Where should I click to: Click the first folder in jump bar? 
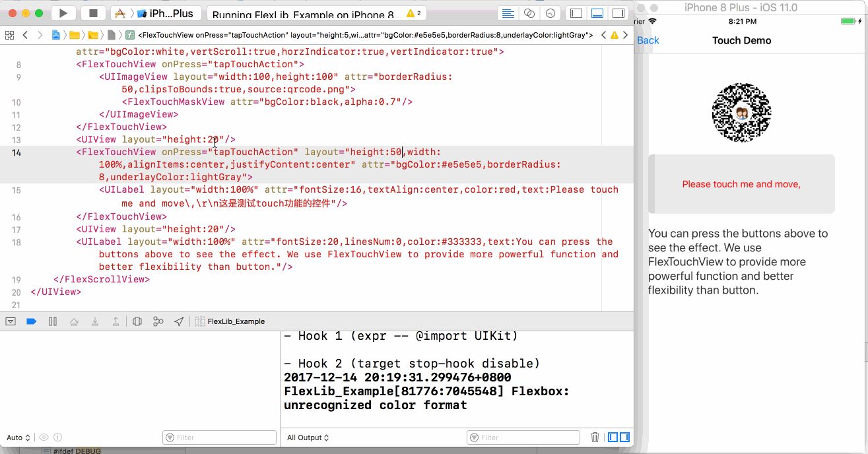click(x=74, y=35)
